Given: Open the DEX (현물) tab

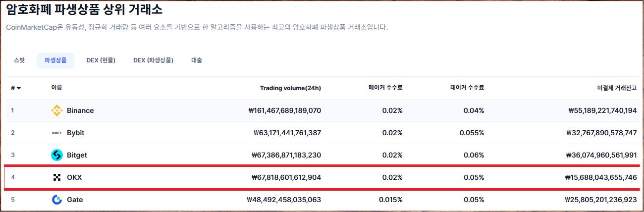Looking at the screenshot, I should tap(101, 60).
